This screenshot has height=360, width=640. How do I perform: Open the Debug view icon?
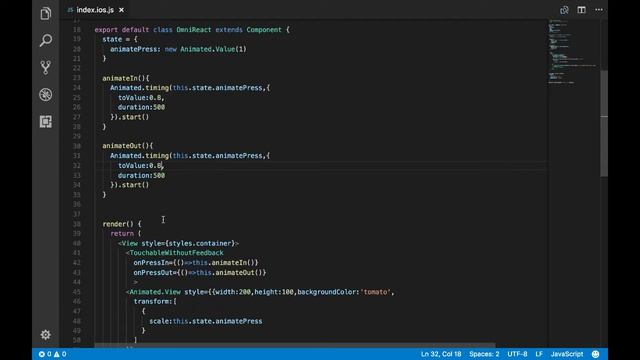(46, 95)
